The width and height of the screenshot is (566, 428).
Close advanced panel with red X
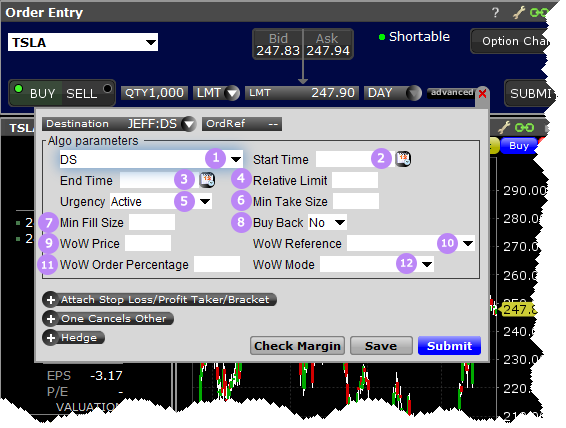click(482, 94)
